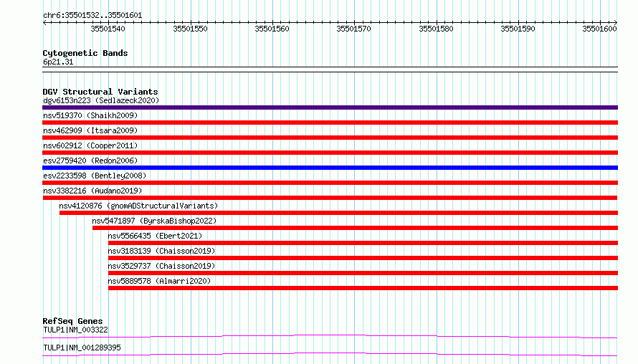The height and width of the screenshot is (364, 638).
Task: Open transcript TULP1|NM_003322 label
Action: click(x=75, y=330)
